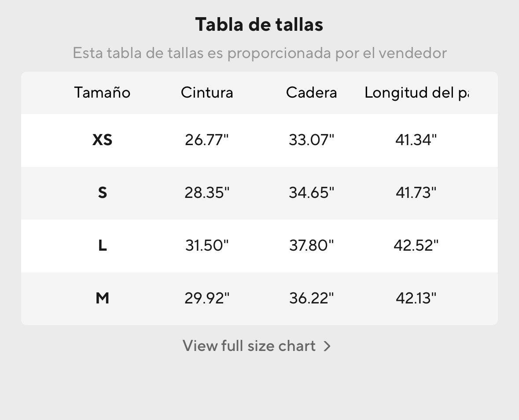Click the Tabla de tallas title
Viewport: 519px width, 420px height.
click(x=259, y=25)
